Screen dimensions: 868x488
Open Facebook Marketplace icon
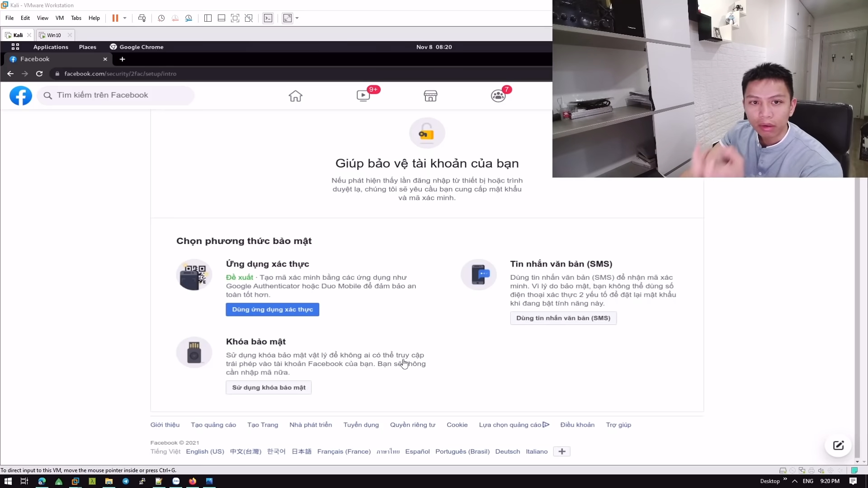[x=430, y=96]
